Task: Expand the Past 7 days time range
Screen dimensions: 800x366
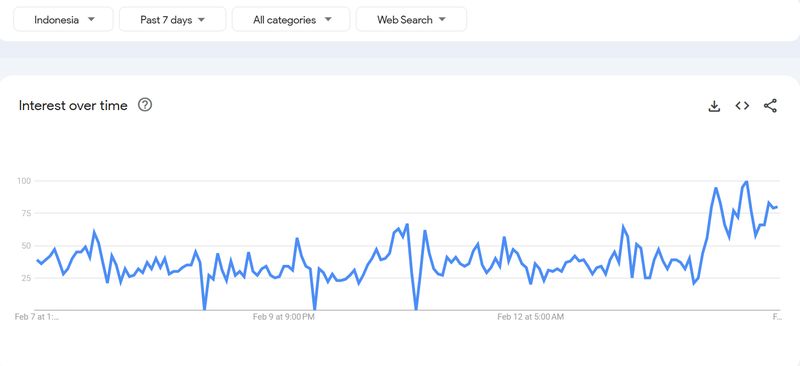Action: point(172,20)
